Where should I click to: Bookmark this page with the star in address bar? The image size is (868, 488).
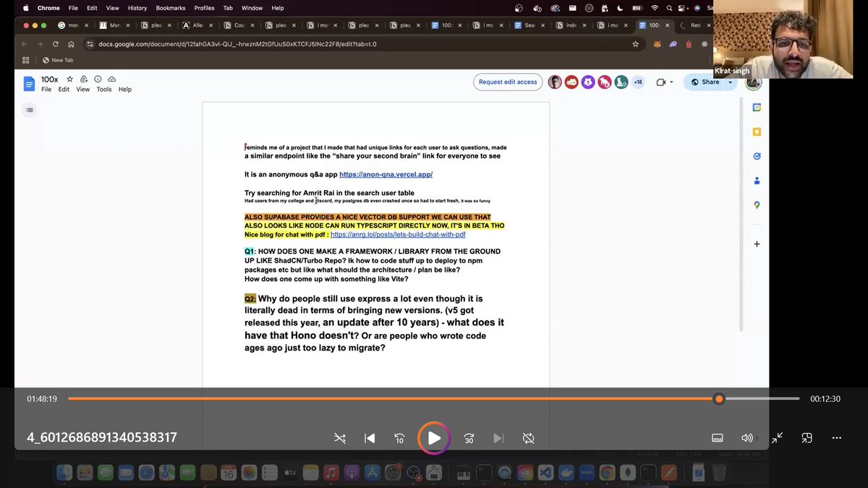coord(635,44)
